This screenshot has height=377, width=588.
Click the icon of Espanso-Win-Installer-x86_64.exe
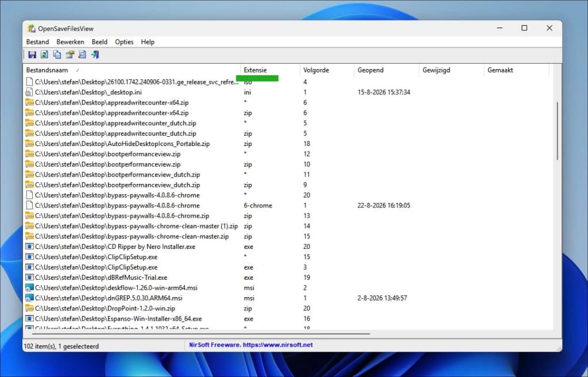click(x=29, y=319)
